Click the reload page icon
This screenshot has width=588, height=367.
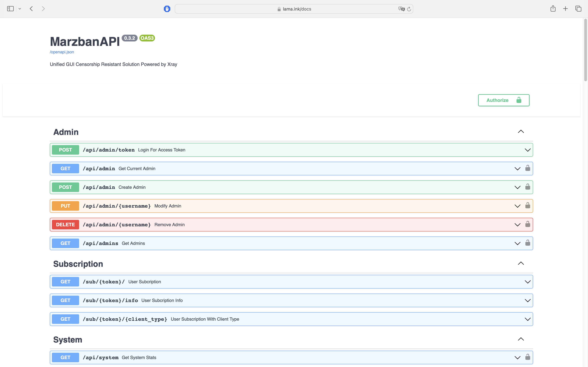409,9
